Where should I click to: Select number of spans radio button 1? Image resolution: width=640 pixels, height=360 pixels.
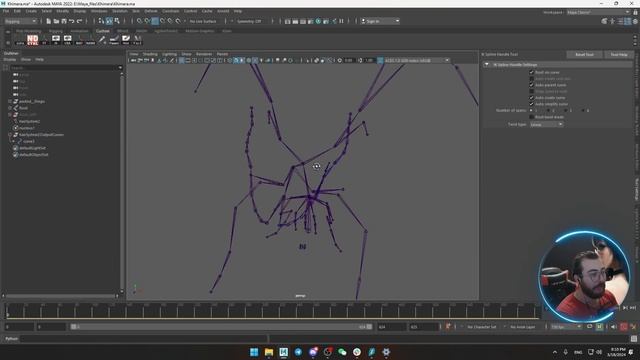pos(531,110)
